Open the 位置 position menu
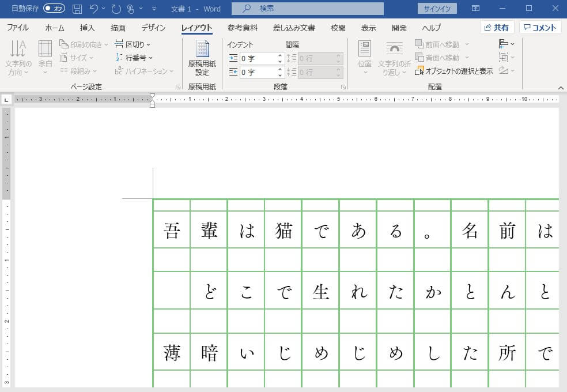This screenshot has height=392, width=567. (x=365, y=58)
